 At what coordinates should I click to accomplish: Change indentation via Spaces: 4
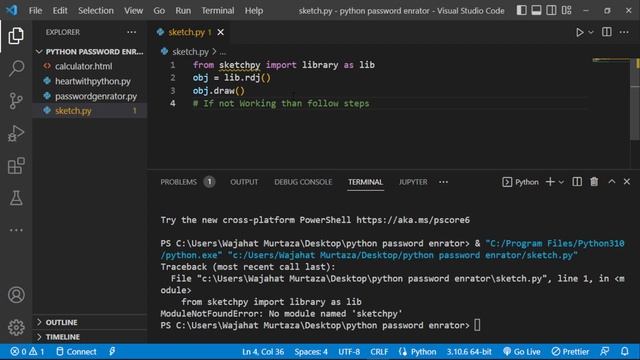pos(311,352)
